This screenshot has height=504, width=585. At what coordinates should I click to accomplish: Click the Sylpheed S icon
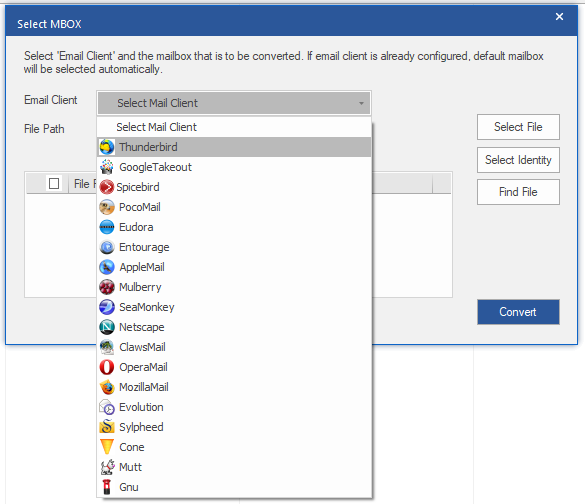pyautogui.click(x=107, y=427)
